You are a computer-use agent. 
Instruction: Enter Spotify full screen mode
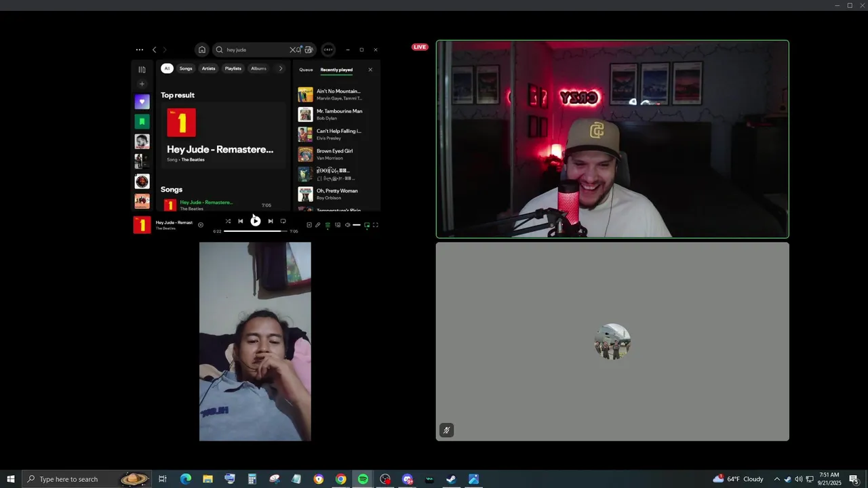pos(376,225)
